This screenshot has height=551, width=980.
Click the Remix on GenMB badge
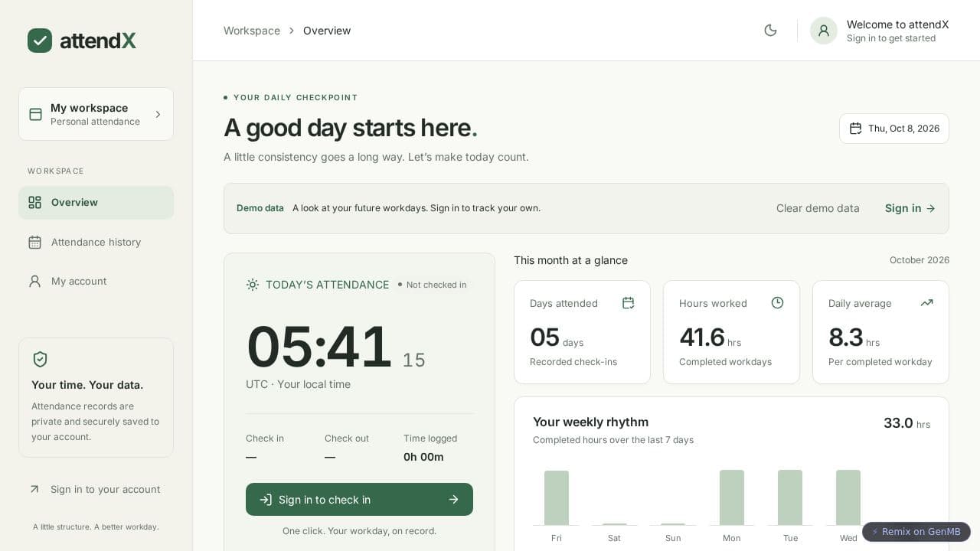pyautogui.click(x=916, y=532)
